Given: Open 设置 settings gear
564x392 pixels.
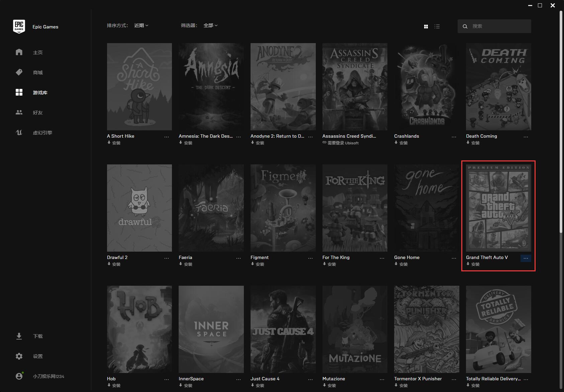Looking at the screenshot, I should (19, 356).
